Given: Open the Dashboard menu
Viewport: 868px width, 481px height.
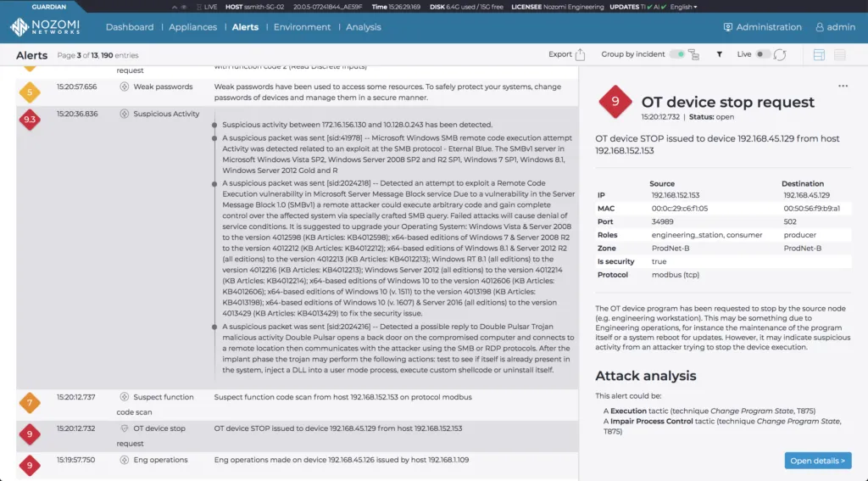Looking at the screenshot, I should tap(130, 27).
